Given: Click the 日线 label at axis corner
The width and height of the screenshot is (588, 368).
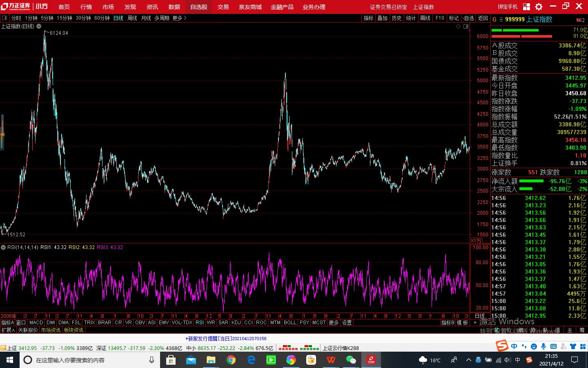Looking at the screenshot, I should [x=480, y=316].
